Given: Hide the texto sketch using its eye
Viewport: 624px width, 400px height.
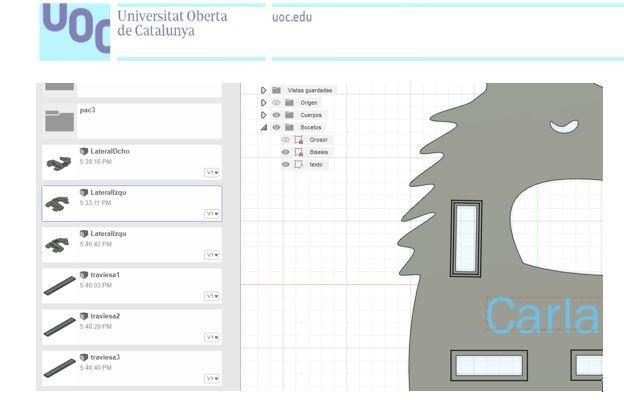Looking at the screenshot, I should point(286,164).
